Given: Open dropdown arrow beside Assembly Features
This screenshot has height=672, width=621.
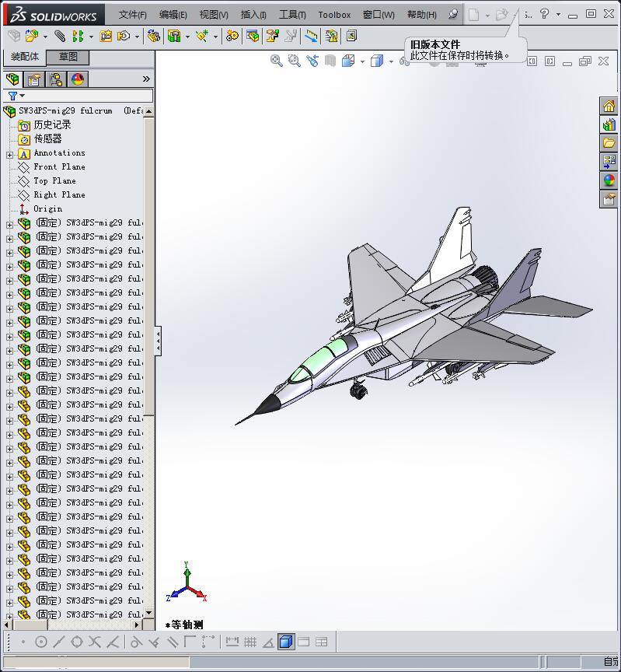Looking at the screenshot, I should tap(187, 37).
